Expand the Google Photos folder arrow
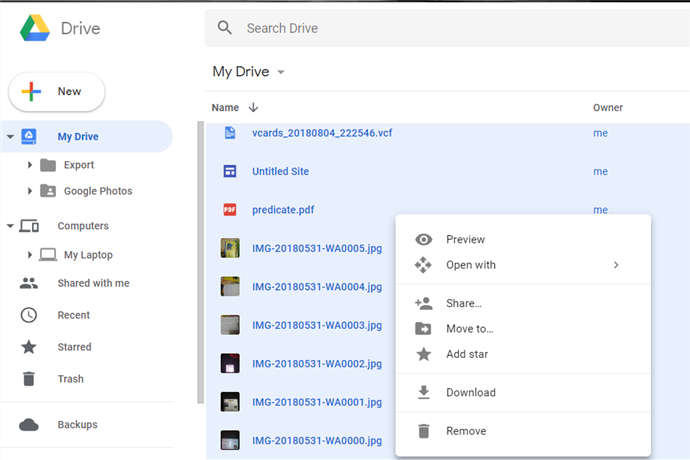 coord(30,191)
